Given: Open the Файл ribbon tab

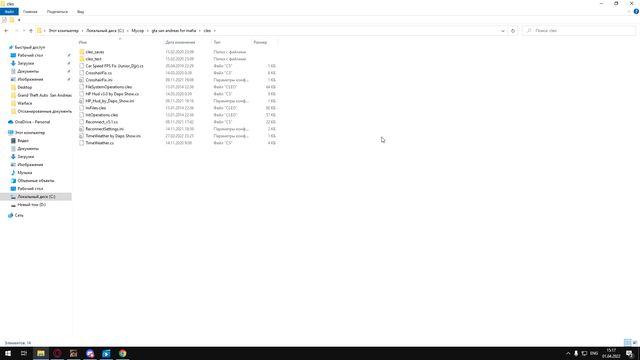Looking at the screenshot, I should [9, 11].
